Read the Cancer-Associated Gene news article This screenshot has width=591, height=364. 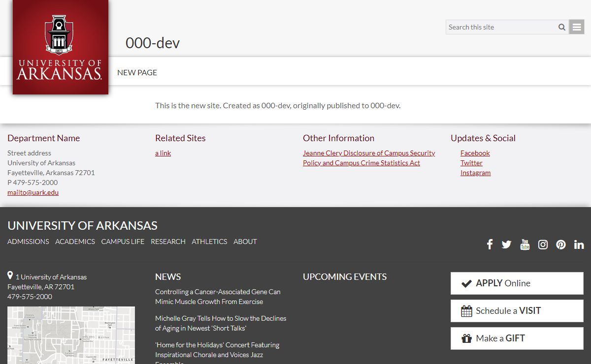pos(217,297)
